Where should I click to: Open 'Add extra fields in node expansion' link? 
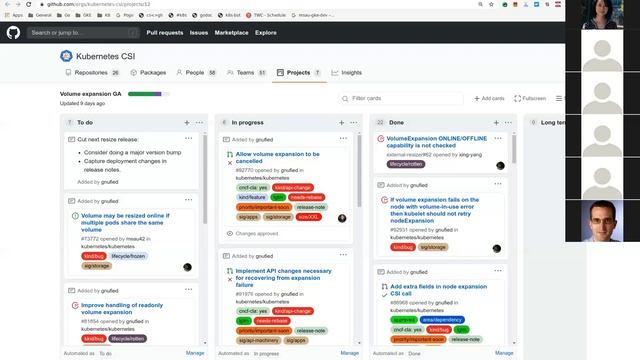pyautogui.click(x=438, y=290)
